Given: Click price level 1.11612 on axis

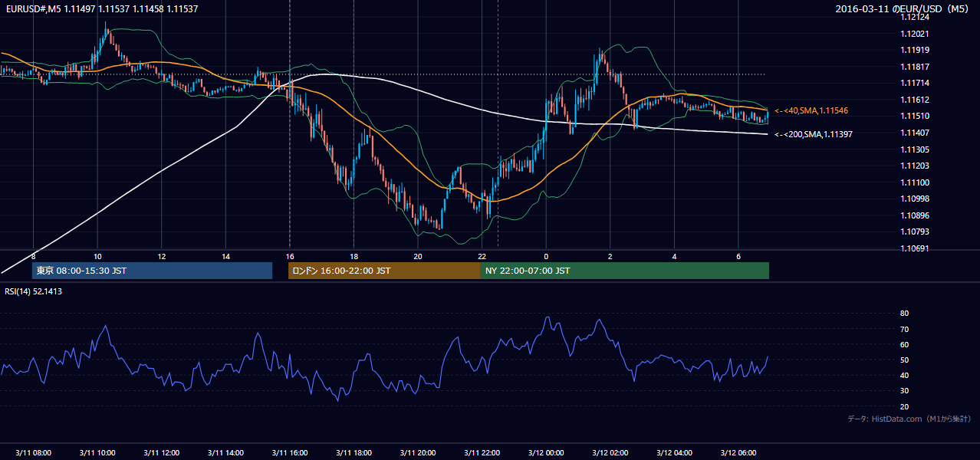Looking at the screenshot, I should (914, 100).
